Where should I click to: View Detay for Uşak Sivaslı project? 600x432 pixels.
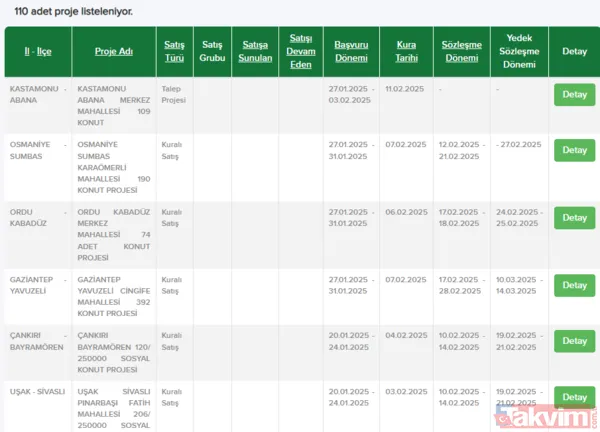click(x=574, y=397)
